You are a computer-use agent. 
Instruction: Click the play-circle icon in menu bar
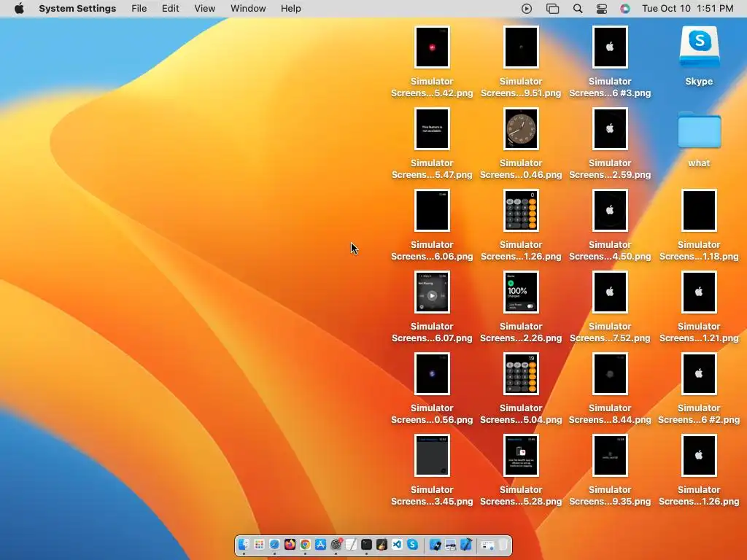527,9
